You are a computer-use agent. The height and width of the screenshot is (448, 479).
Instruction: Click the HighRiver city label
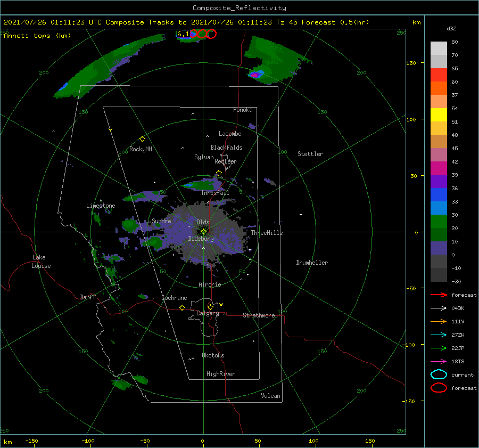(x=221, y=374)
